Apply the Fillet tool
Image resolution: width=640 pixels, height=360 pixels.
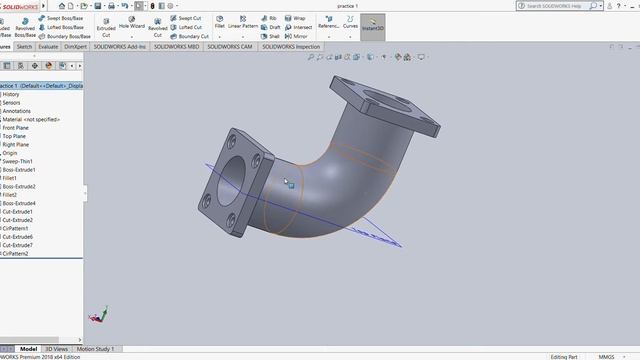220,22
